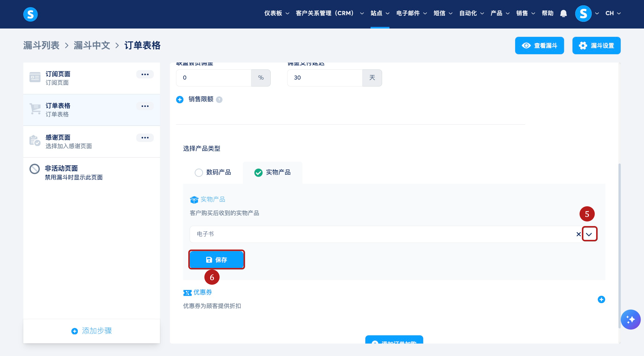This screenshot has width=644, height=356.
Task: Click the 查看漏斗 button
Action: pos(539,46)
